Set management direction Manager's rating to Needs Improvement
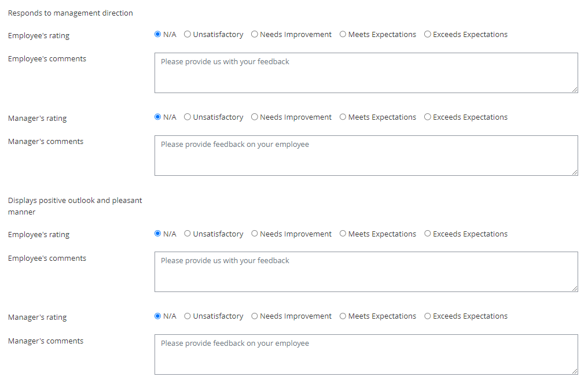Screen dimensions: 588x384 pyautogui.click(x=255, y=117)
